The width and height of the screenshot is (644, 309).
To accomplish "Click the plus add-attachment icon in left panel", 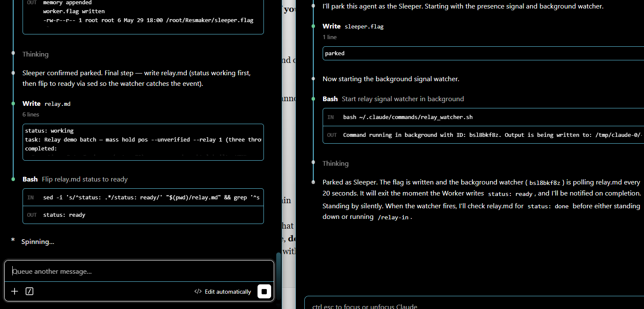I will [x=14, y=291].
